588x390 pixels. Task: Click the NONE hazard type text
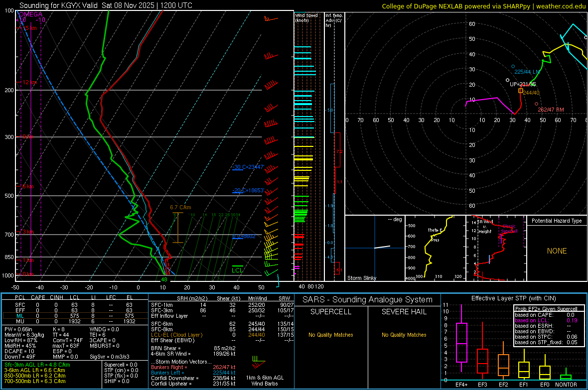tap(557, 251)
